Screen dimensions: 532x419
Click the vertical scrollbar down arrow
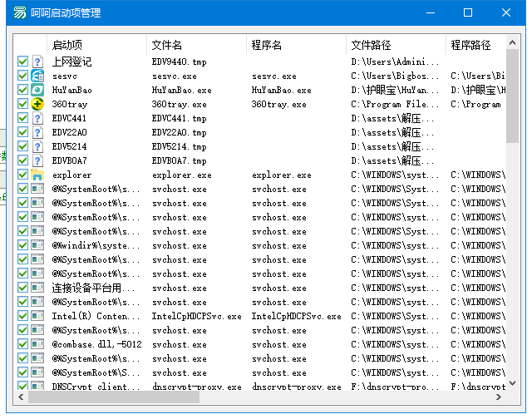coord(513,383)
